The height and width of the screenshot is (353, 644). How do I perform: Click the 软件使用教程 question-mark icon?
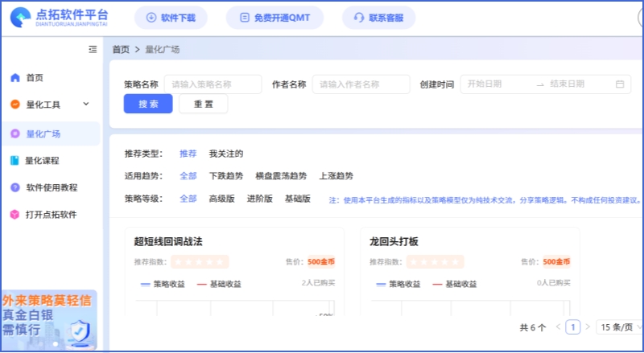coord(15,187)
